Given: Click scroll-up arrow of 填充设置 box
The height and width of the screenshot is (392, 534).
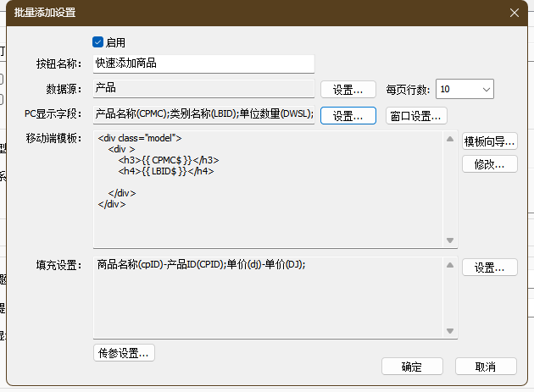Looking at the screenshot, I should tap(449, 265).
